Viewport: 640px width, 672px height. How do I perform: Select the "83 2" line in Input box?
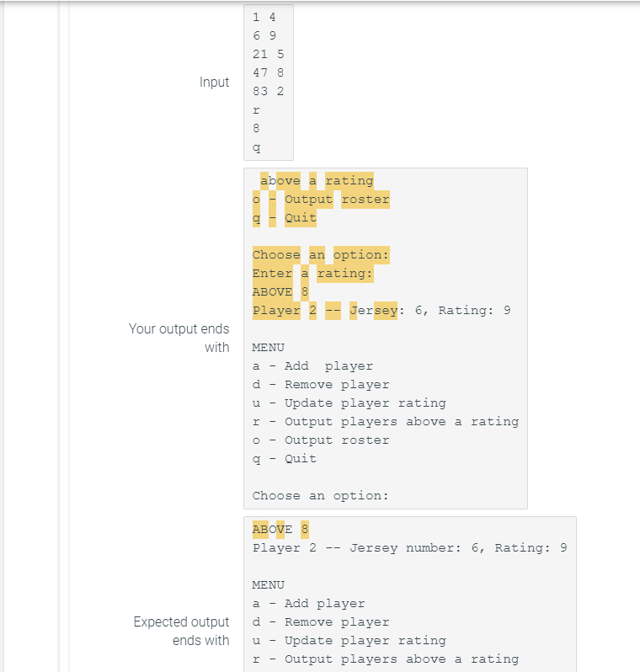pos(268,91)
